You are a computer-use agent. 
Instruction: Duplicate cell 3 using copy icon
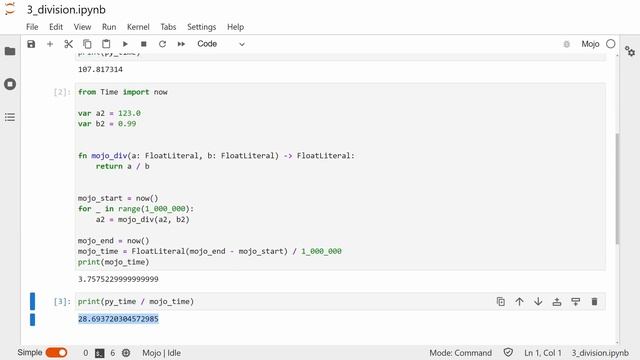pyautogui.click(x=500, y=302)
